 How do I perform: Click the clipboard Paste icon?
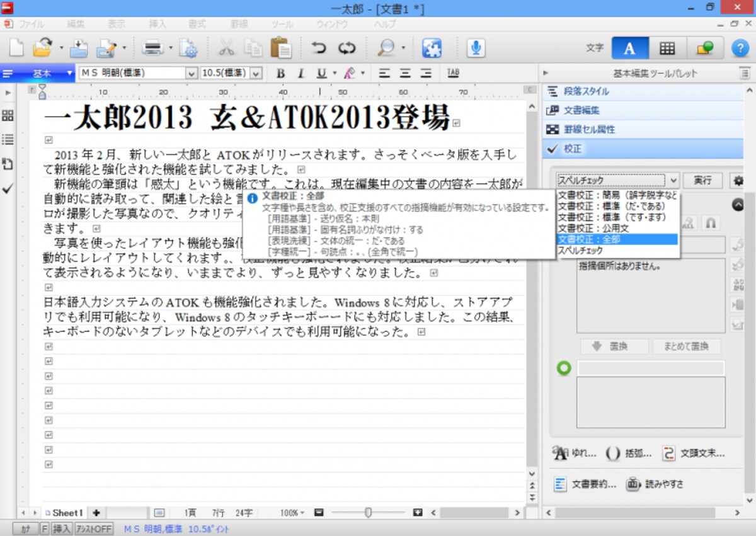[x=280, y=48]
